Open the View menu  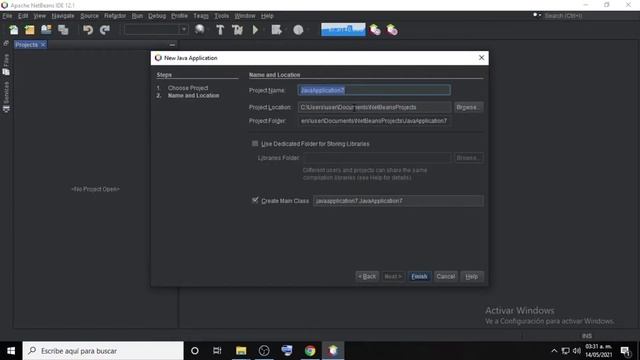(40, 16)
